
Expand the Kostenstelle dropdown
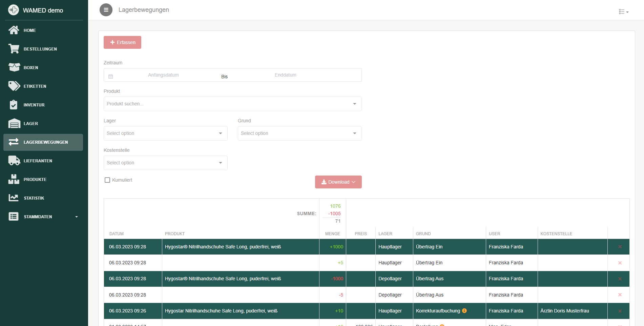point(165,163)
